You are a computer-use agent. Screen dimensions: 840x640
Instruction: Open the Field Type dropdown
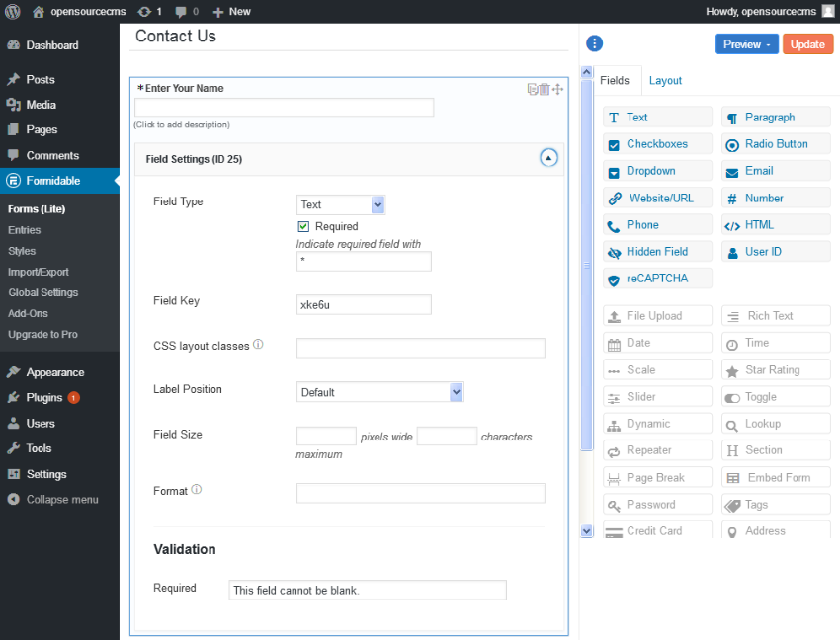pyautogui.click(x=340, y=204)
